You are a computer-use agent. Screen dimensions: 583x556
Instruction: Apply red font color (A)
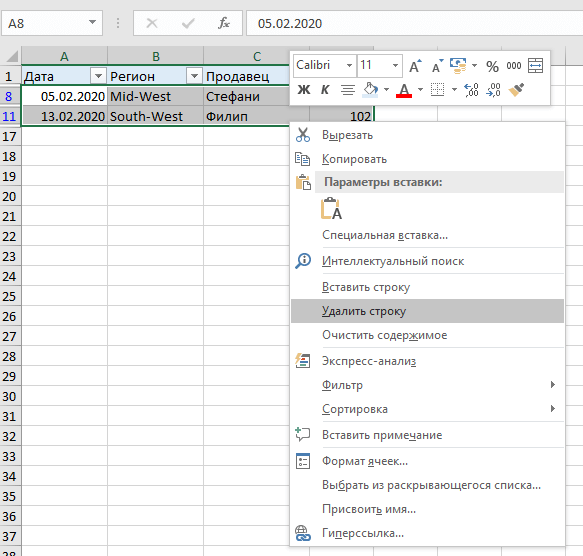404,90
